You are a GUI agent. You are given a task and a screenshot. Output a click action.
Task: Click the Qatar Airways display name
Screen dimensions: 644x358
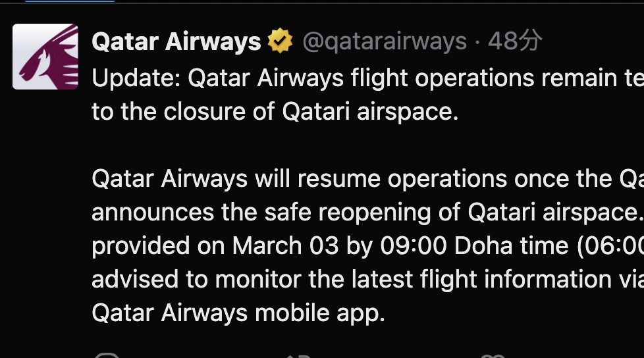pyautogui.click(x=176, y=42)
